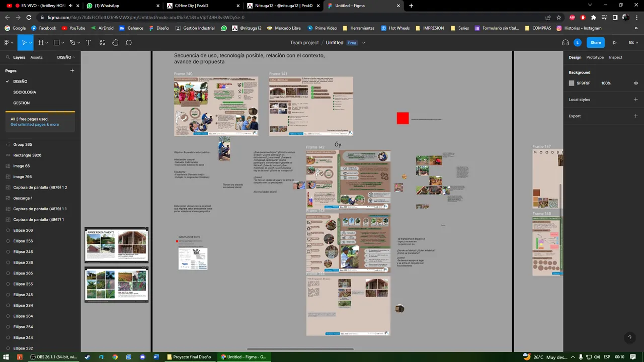Open Chrome tab search dropdown
Image resolution: width=644 pixels, height=362 pixels.
pyautogui.click(x=590, y=6)
